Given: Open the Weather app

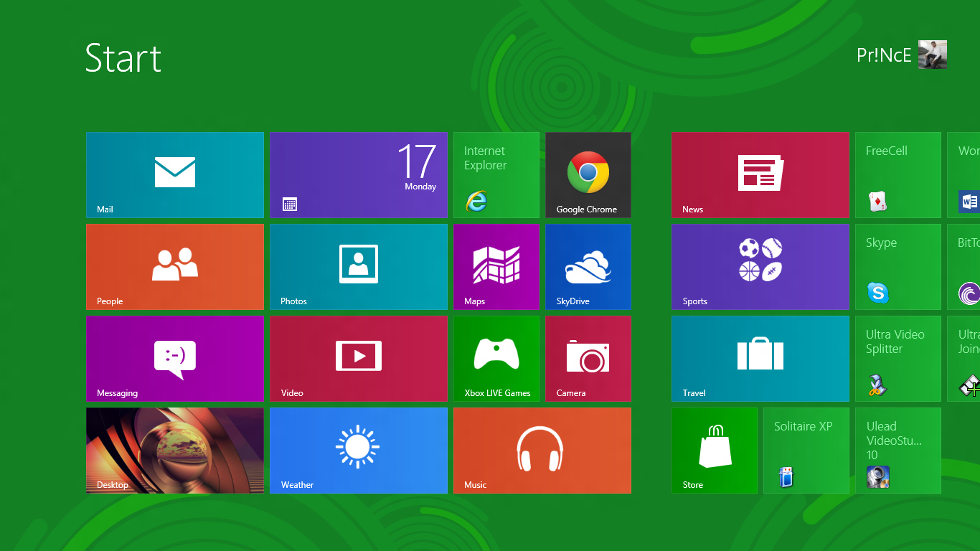Looking at the screenshot, I should pyautogui.click(x=358, y=450).
